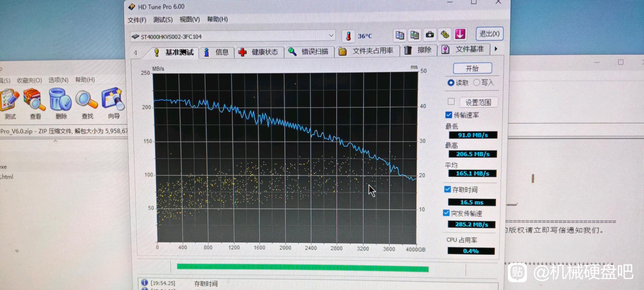Select the 写入 write radio button
Image resolution: width=644 pixels, height=290 pixels.
coord(477,82)
